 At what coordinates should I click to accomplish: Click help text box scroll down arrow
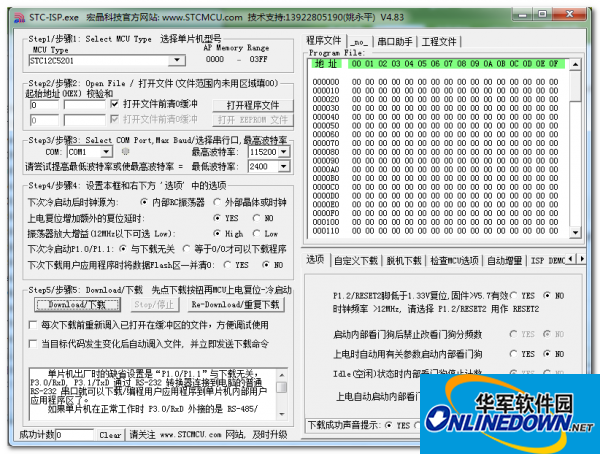pos(282,414)
